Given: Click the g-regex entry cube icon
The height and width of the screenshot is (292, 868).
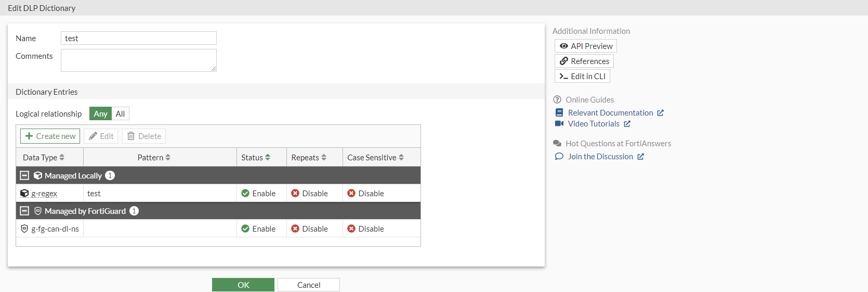Looking at the screenshot, I should pos(24,194).
